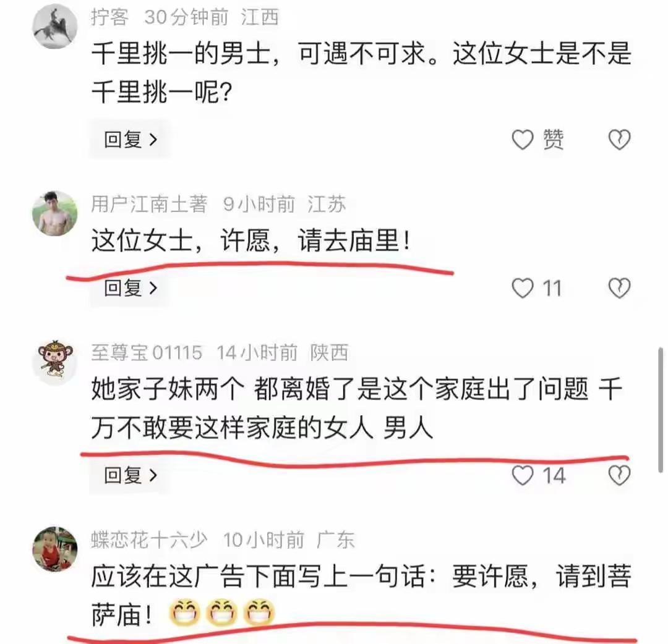Image resolution: width=668 pixels, height=644 pixels.
Task: Open 至尊宝01115's monkey avatar
Action: pyautogui.click(x=55, y=362)
